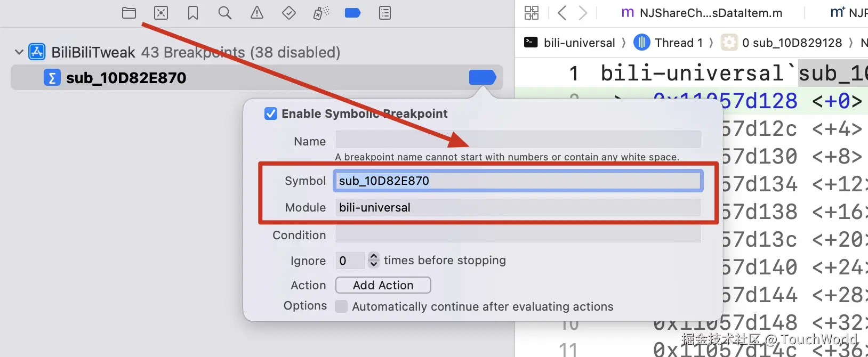Open the Find navigator magnifier icon
The height and width of the screenshot is (357, 868).
pos(225,13)
